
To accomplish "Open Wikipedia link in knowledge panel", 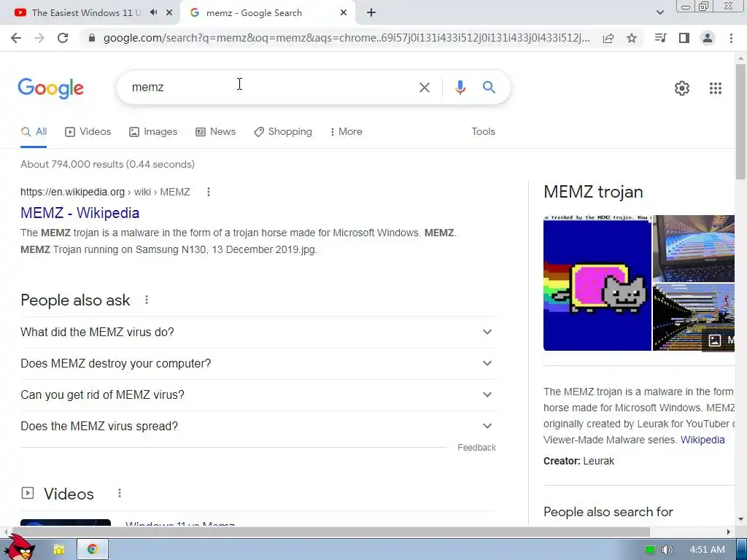I will tap(703, 440).
